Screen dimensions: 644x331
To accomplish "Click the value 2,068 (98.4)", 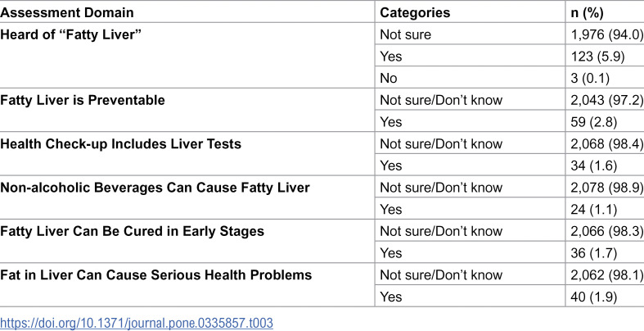I will 607,144.
